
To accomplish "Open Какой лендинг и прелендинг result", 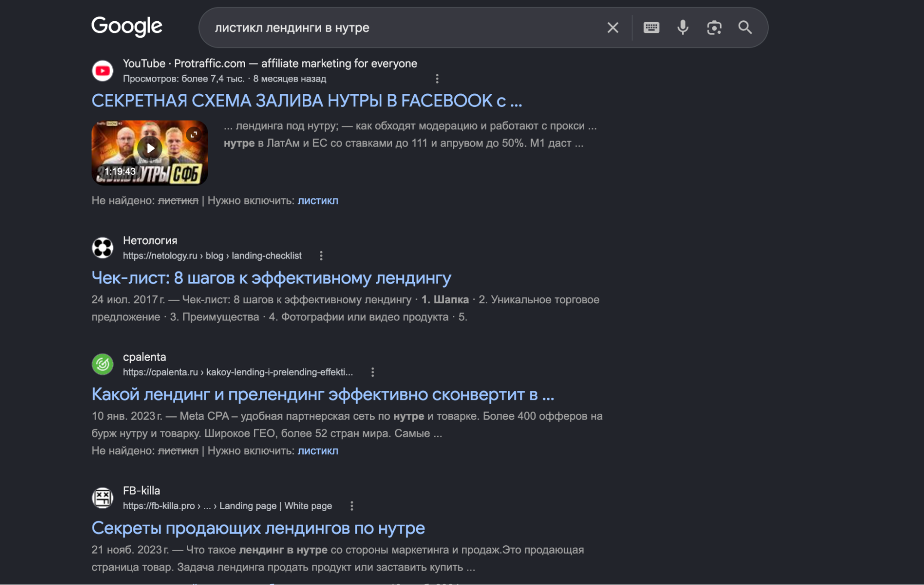I will point(323,394).
